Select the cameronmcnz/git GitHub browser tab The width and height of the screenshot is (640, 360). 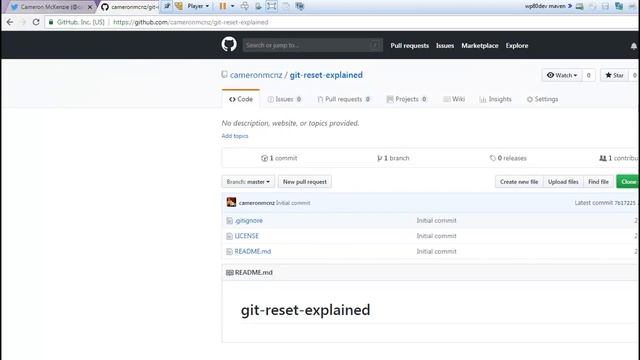(130, 7)
